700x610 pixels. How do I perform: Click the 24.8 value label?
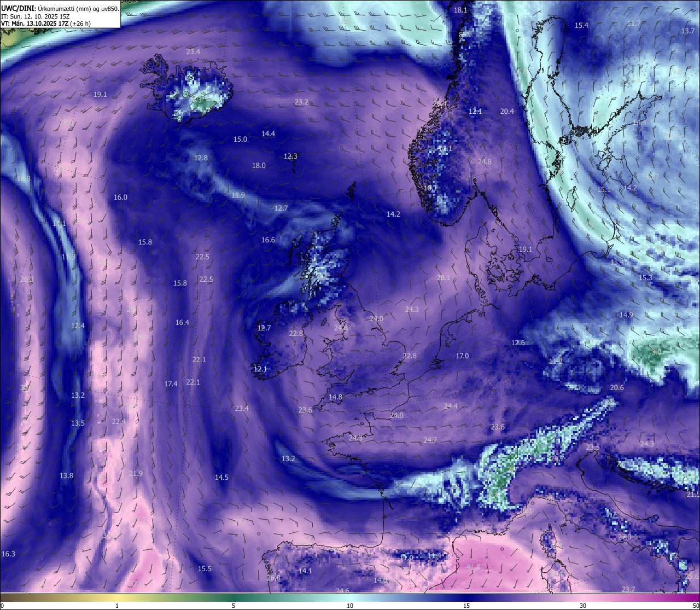(x=485, y=162)
